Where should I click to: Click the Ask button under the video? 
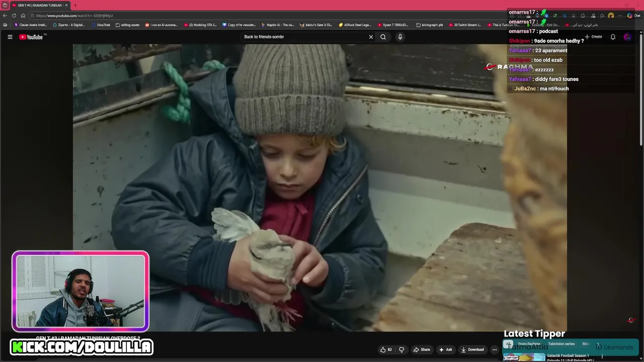(x=446, y=349)
